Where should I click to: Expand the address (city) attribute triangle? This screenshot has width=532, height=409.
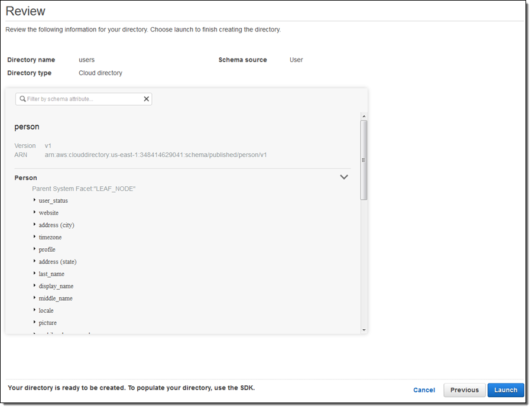point(35,225)
